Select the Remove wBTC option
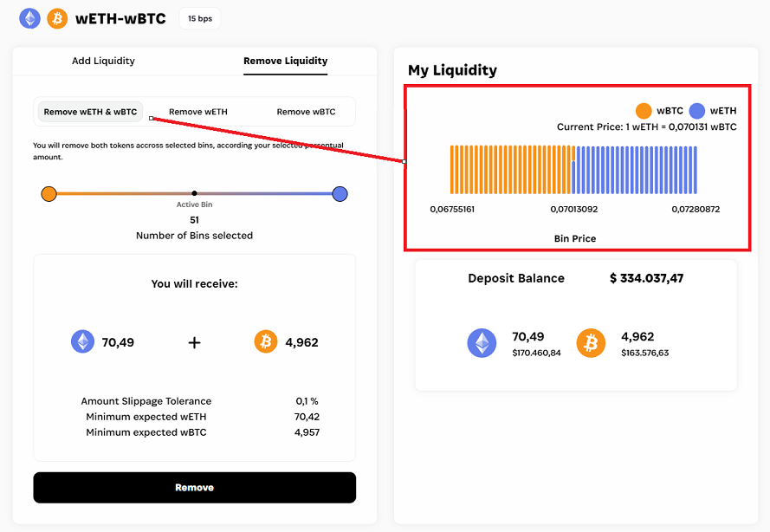The image size is (770, 532). (x=306, y=112)
